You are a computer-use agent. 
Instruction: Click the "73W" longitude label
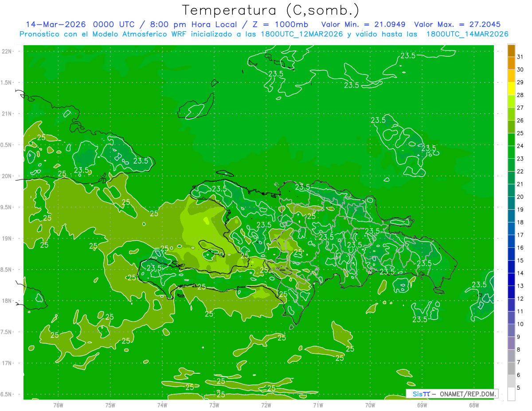pyautogui.click(x=214, y=405)
